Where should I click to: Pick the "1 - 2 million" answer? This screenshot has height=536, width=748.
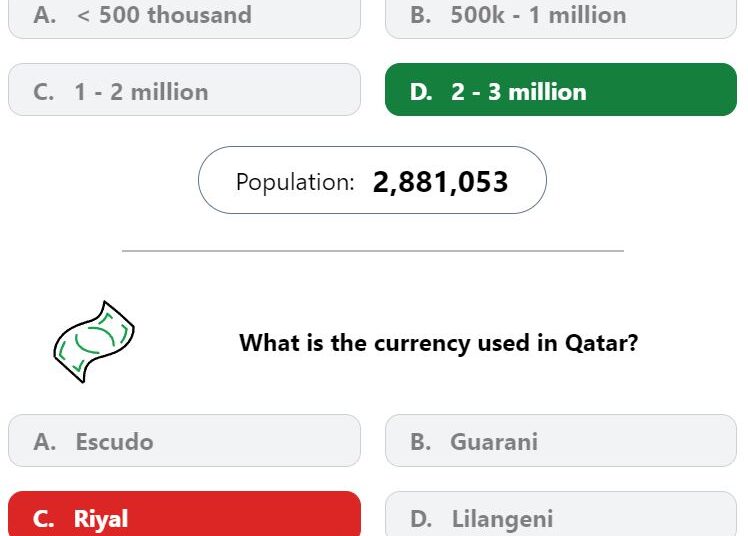point(184,90)
